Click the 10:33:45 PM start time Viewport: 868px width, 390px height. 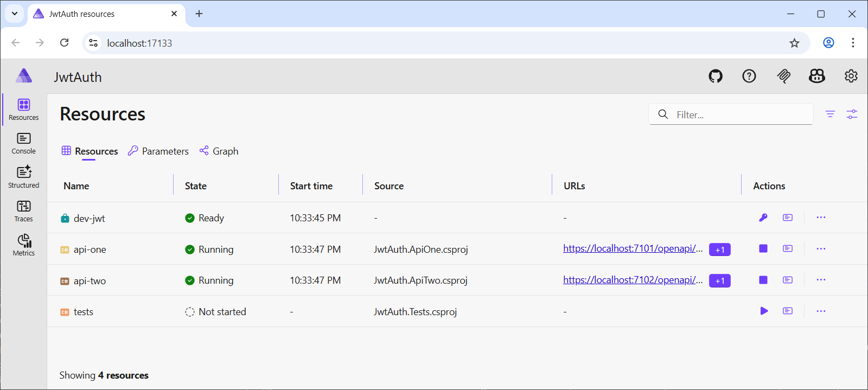click(315, 218)
